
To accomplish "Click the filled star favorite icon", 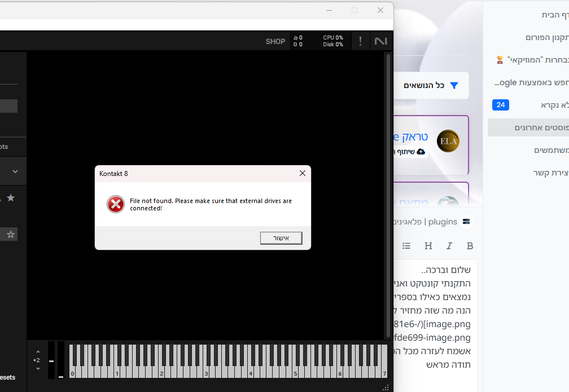I will (x=11, y=198).
